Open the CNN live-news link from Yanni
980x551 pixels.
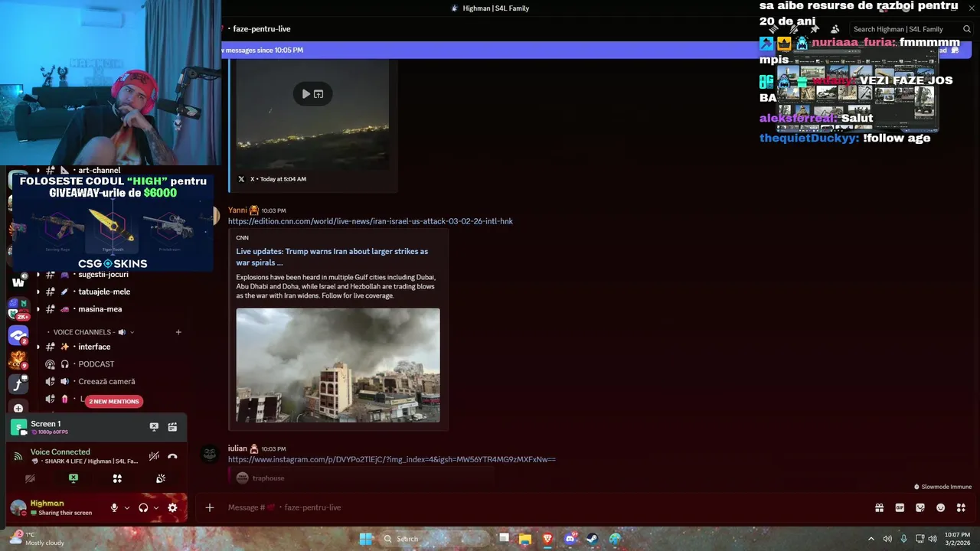[x=371, y=221]
